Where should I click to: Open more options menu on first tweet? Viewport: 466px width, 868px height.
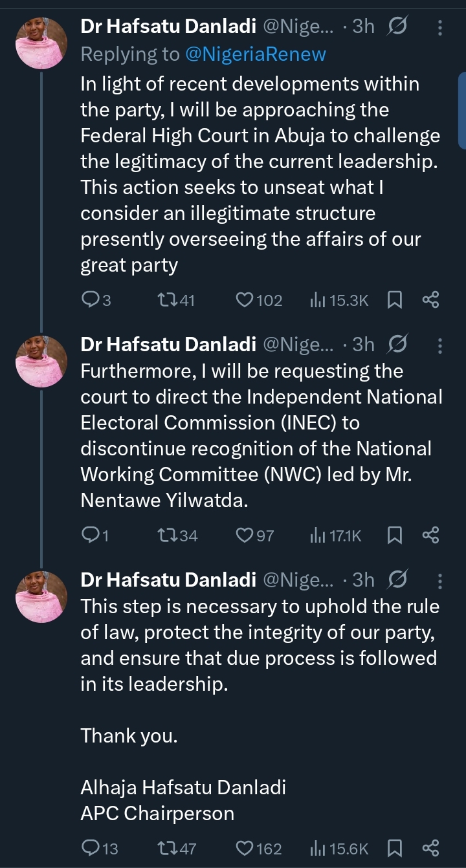[x=440, y=27]
